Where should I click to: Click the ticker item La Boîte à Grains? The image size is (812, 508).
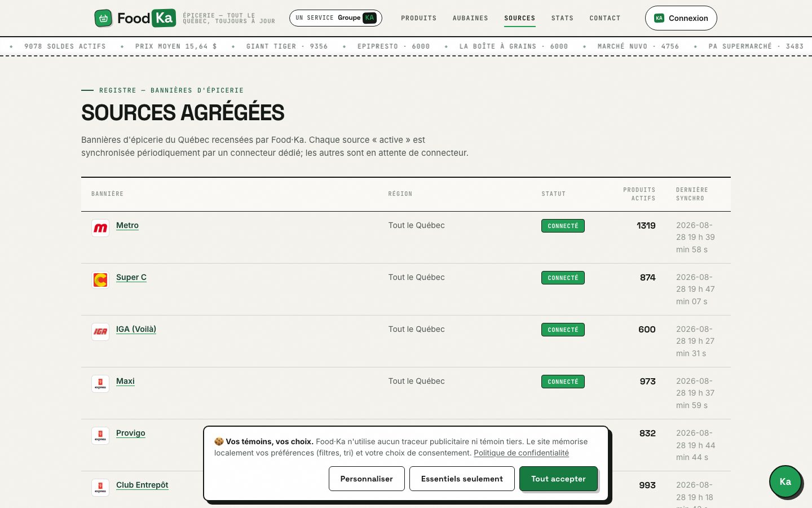(x=514, y=46)
